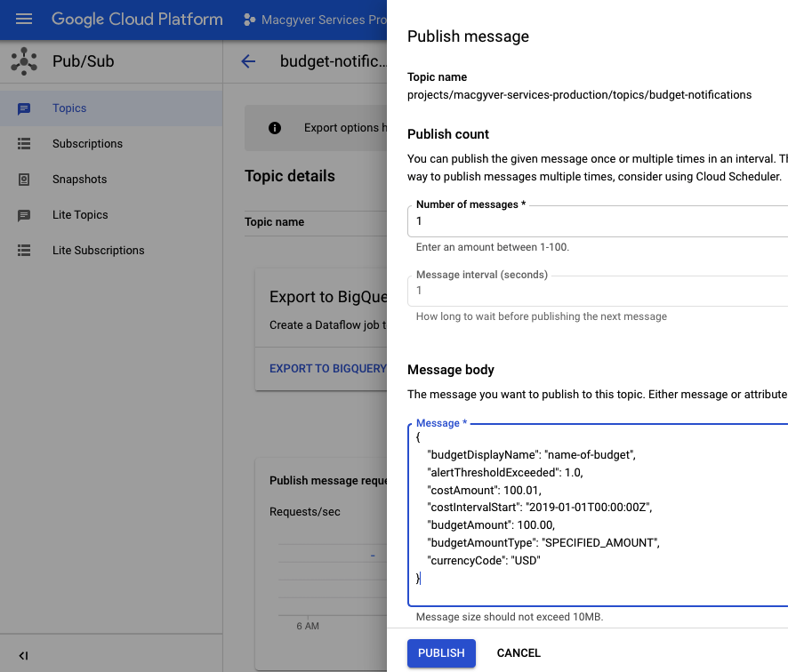Click the Export to BigQuery link

click(327, 368)
